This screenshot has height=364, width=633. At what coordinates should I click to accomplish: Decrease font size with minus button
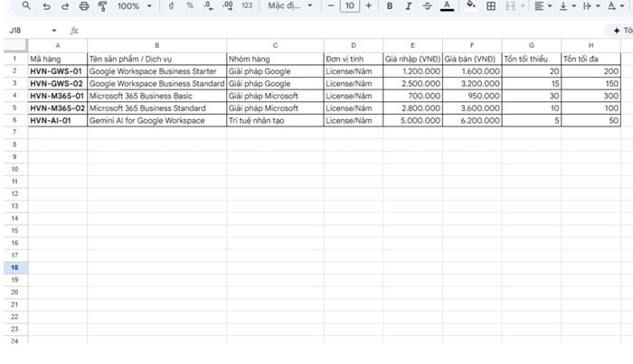coord(331,5)
